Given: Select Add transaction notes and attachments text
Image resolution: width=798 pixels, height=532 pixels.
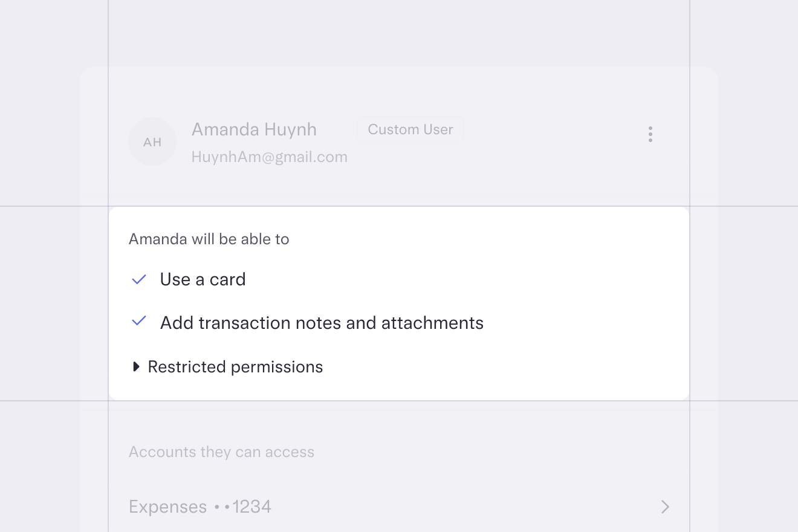Looking at the screenshot, I should click(x=322, y=323).
